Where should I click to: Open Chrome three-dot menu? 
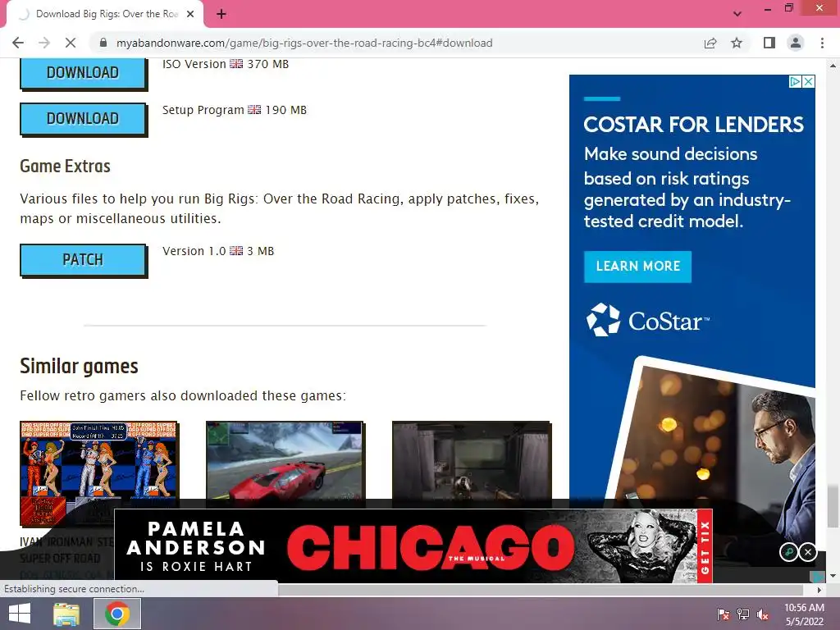coord(822,43)
